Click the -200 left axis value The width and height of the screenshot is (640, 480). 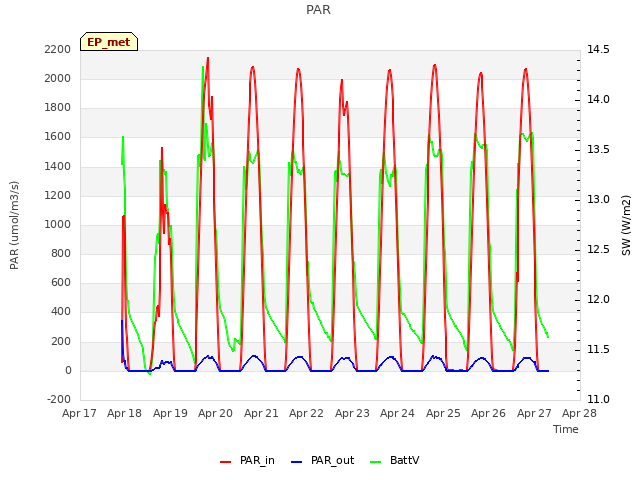59,400
